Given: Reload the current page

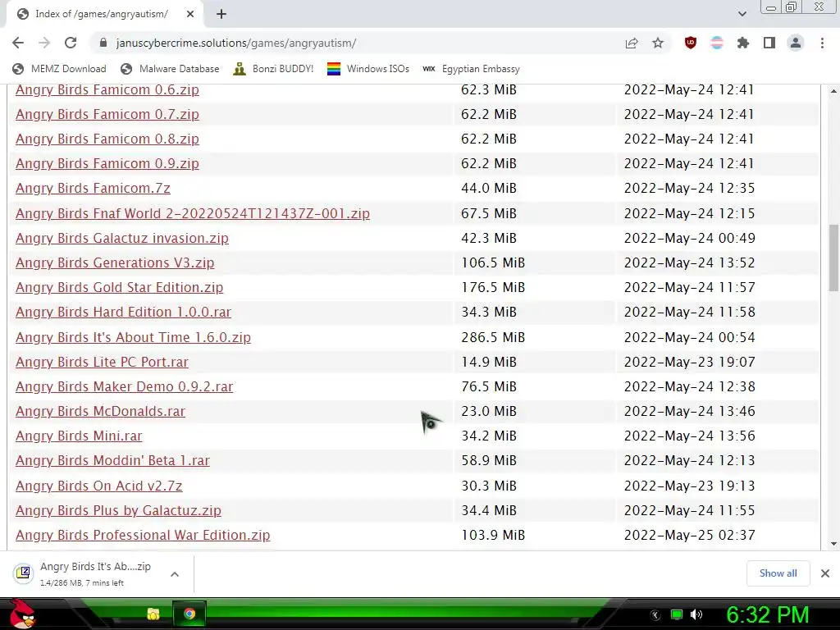Looking at the screenshot, I should tap(71, 43).
